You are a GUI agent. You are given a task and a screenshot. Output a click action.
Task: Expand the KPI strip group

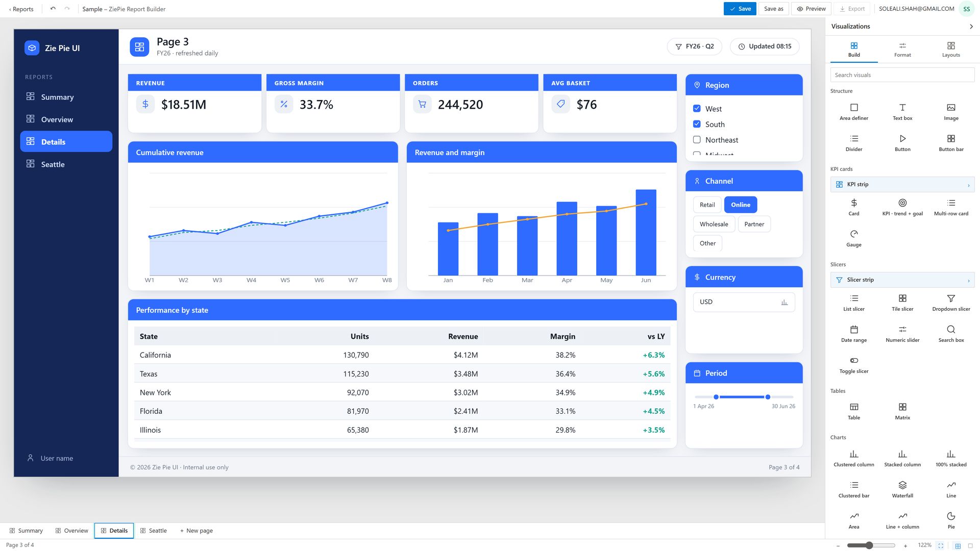point(902,184)
